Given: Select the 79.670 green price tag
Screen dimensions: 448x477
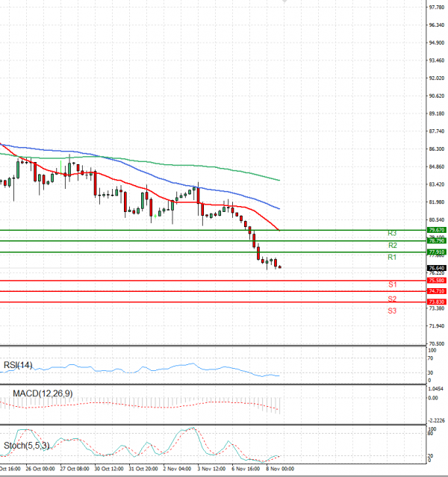Looking at the screenshot, I should tap(437, 230).
